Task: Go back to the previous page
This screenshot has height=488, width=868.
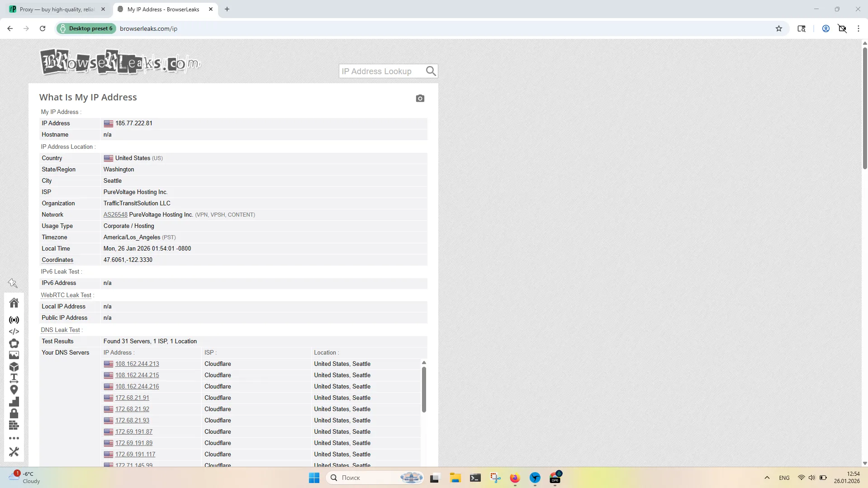Action: pyautogui.click(x=10, y=28)
